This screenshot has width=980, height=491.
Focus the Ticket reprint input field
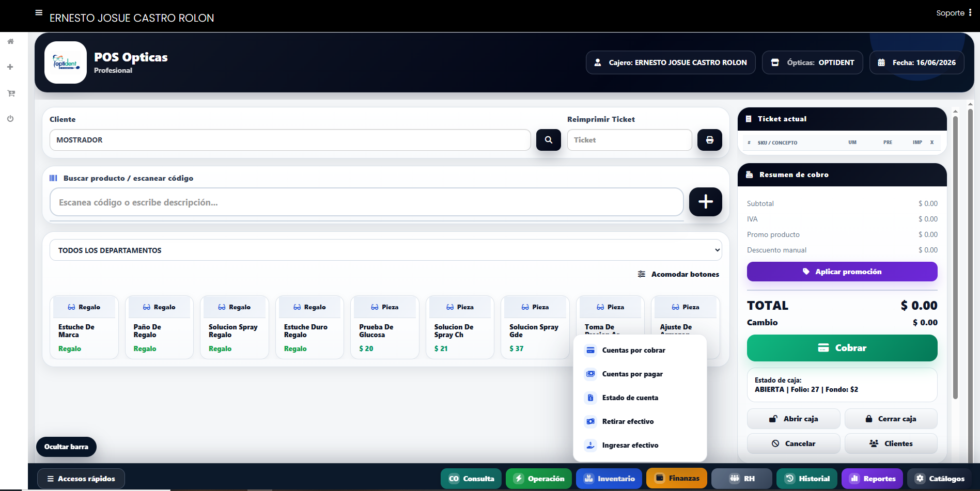click(629, 140)
